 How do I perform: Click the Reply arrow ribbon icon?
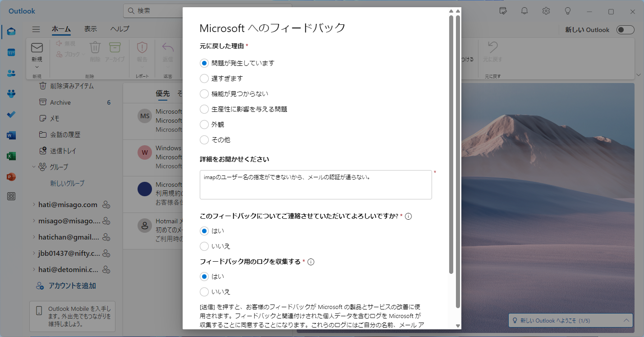[168, 47]
